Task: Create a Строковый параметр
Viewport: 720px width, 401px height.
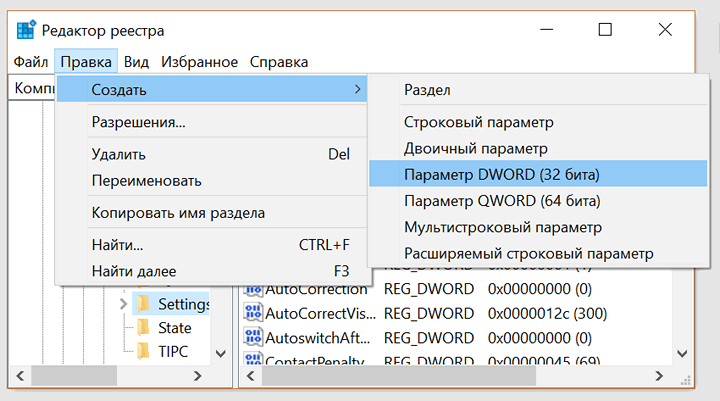Action: click(538, 122)
